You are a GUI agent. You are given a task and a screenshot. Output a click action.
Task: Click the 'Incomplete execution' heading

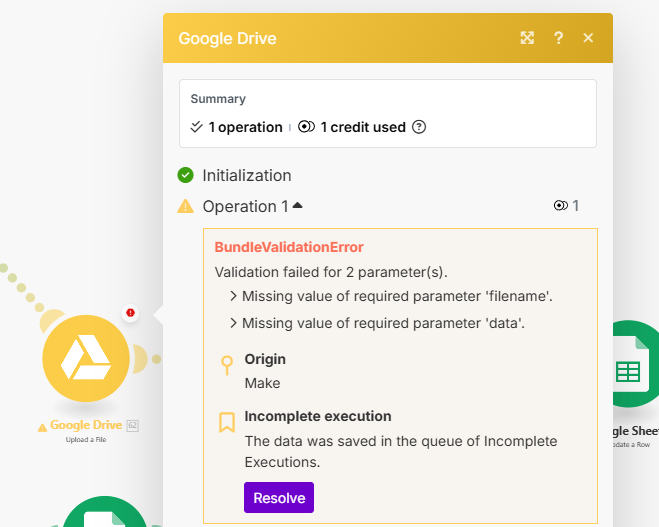(x=318, y=416)
